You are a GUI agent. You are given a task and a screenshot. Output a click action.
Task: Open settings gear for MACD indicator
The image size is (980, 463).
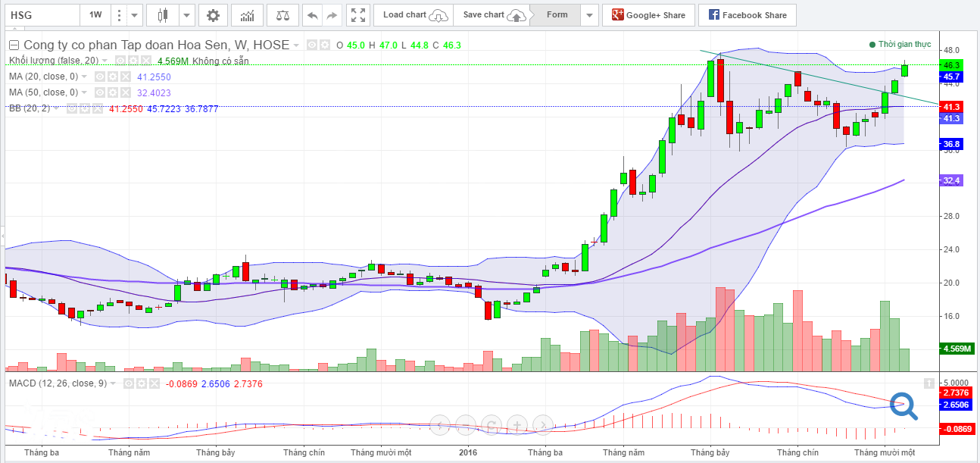point(142,383)
